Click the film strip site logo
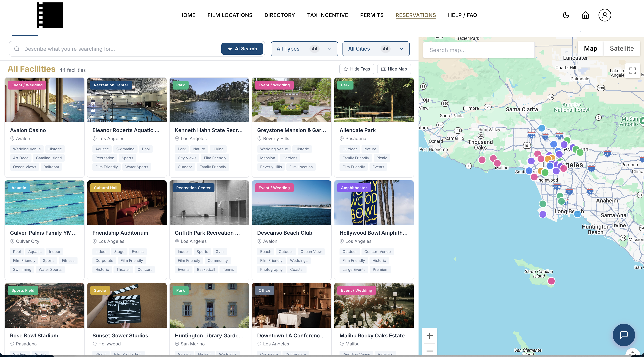The image size is (644, 357). click(x=50, y=15)
